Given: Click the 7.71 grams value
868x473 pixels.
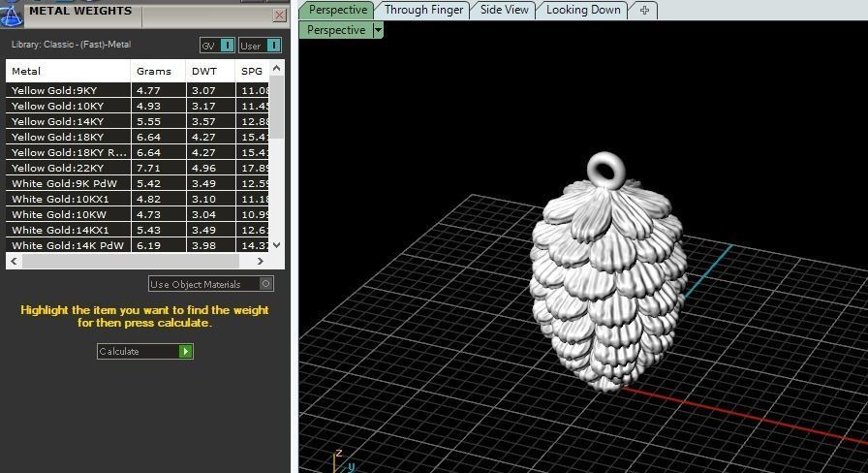Looking at the screenshot, I should (148, 168).
